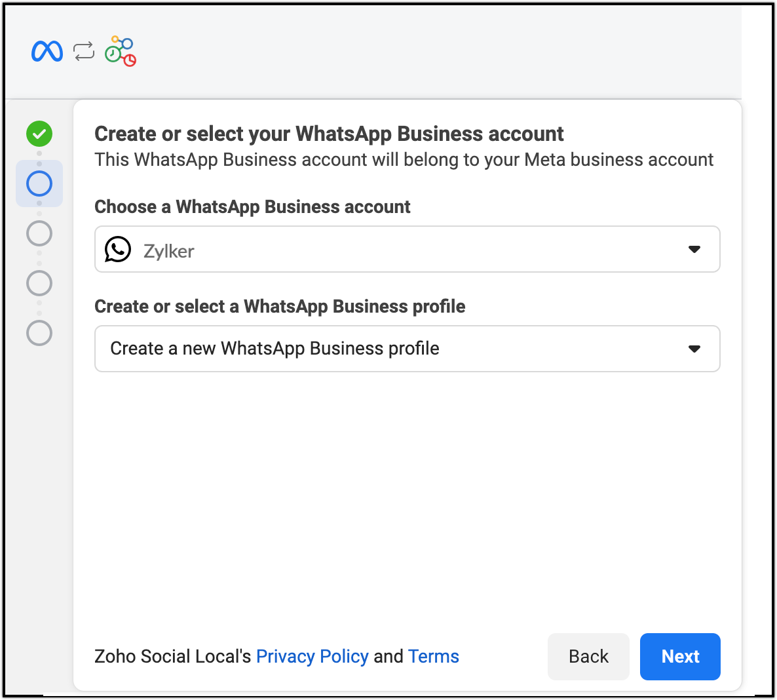Viewport: 777px width, 700px height.
Task: Jump to the third step circle
Action: coord(39,233)
